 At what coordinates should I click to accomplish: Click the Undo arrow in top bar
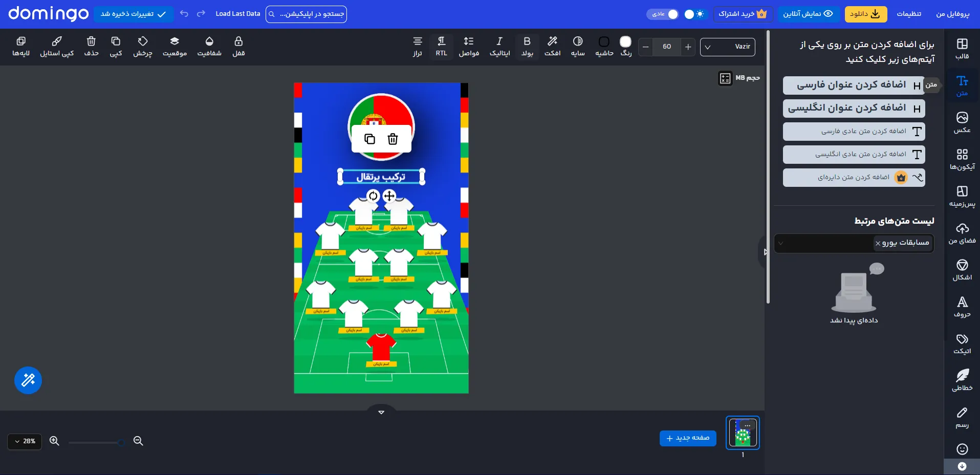click(x=184, y=14)
